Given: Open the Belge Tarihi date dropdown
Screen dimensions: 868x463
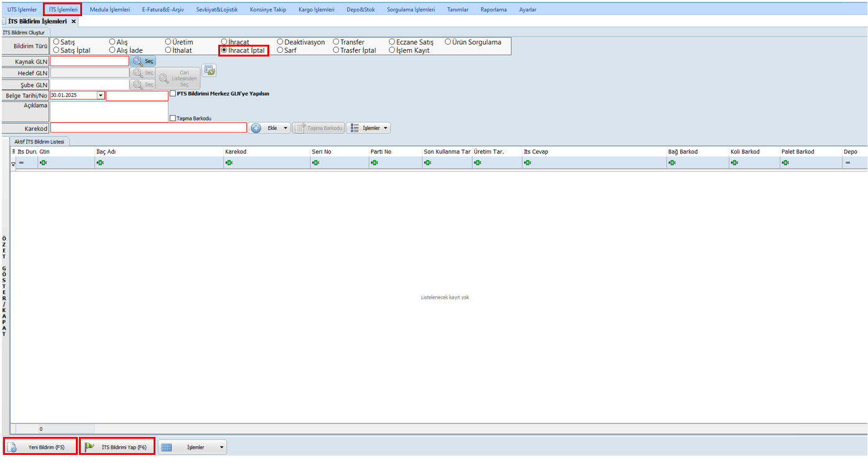Looking at the screenshot, I should pyautogui.click(x=101, y=96).
